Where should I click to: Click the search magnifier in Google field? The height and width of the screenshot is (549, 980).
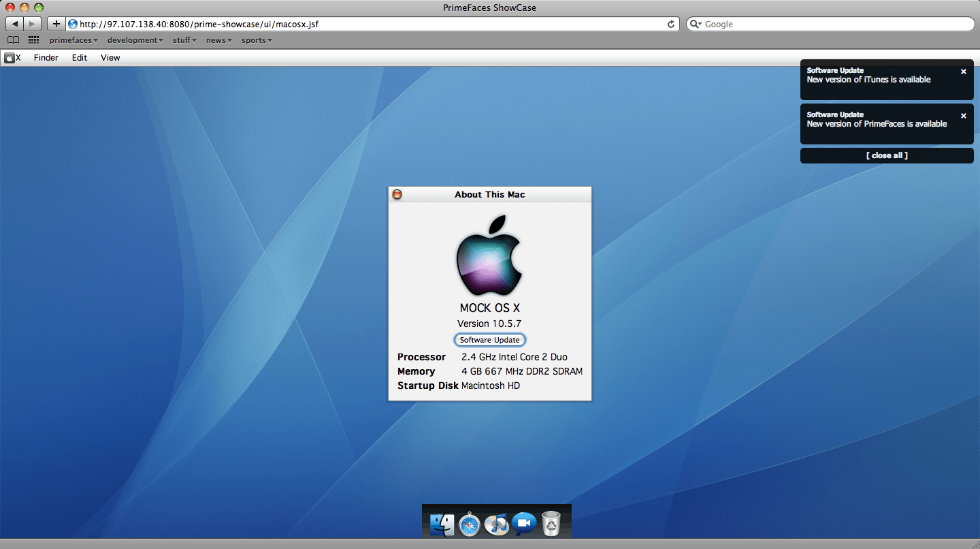tap(696, 24)
